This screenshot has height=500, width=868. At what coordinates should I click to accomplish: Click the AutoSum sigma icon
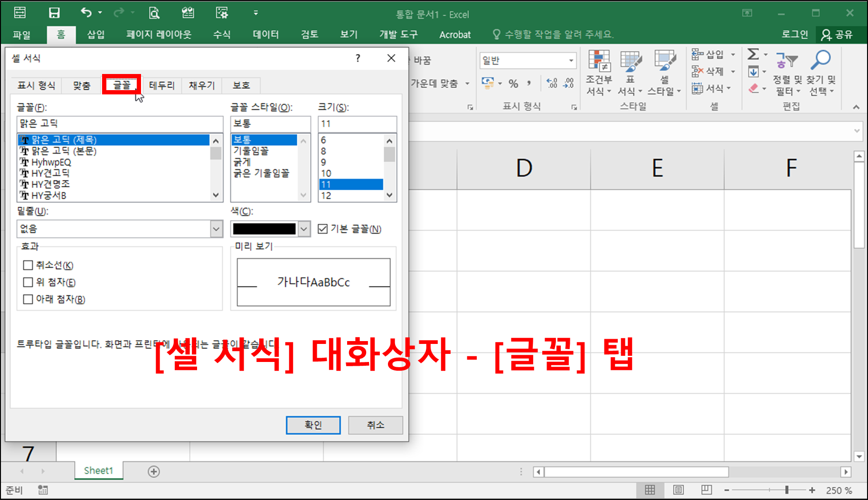[x=753, y=55]
